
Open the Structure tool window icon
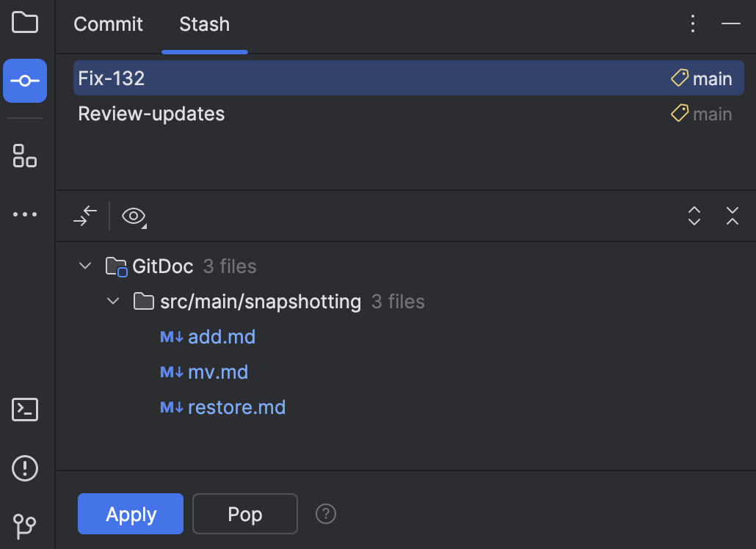click(x=25, y=156)
